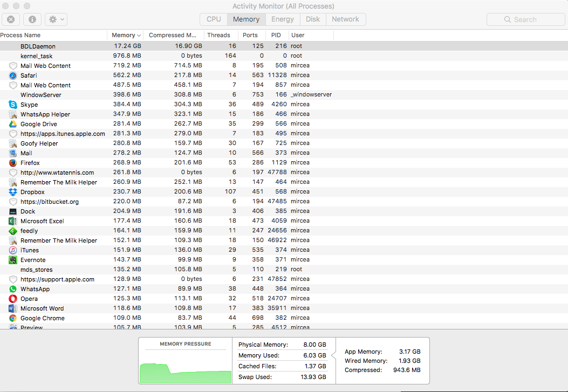Switch to the Disk tab

[x=313, y=19]
